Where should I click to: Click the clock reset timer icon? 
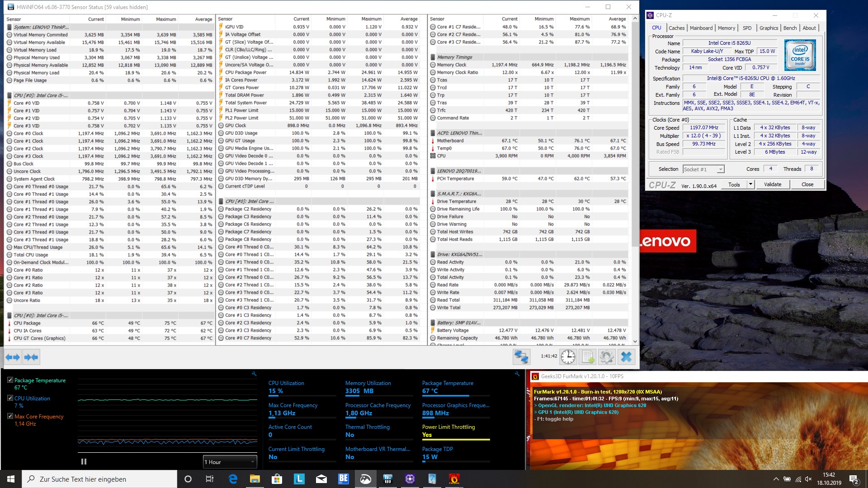click(x=568, y=357)
